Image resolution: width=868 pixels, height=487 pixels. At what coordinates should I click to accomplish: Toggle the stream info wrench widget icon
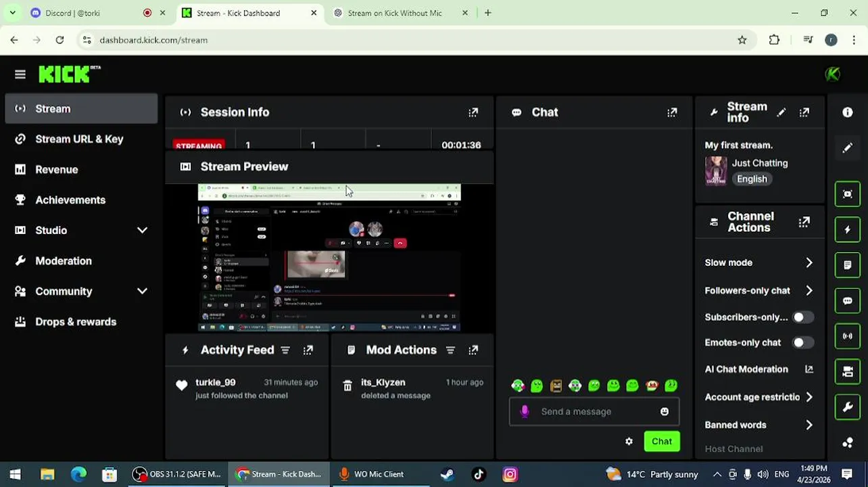(x=847, y=407)
